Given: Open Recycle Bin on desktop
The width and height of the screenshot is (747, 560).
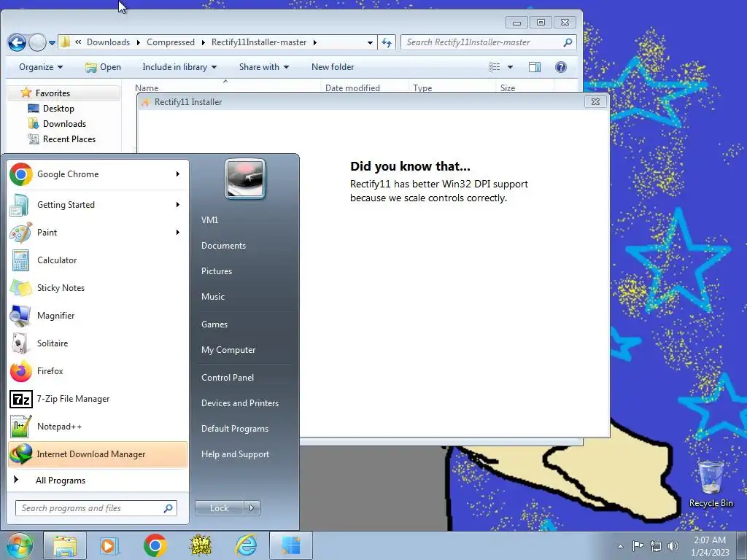Looking at the screenshot, I should click(711, 483).
